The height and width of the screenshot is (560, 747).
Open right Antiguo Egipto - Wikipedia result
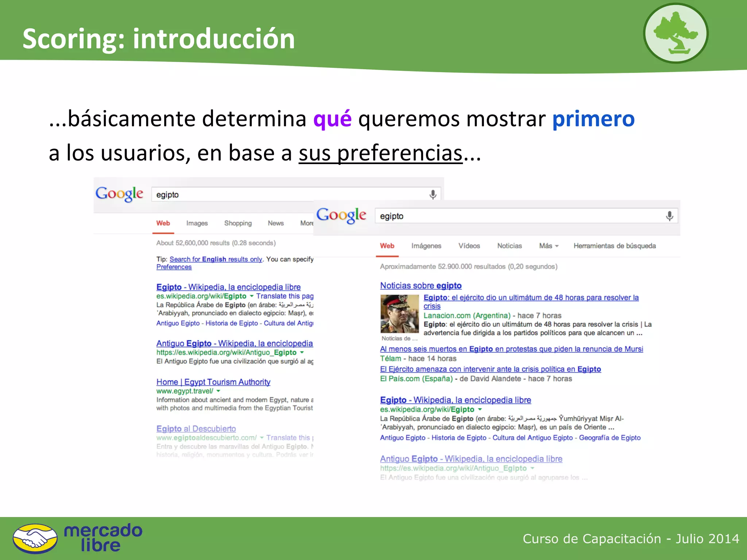pos(471,459)
